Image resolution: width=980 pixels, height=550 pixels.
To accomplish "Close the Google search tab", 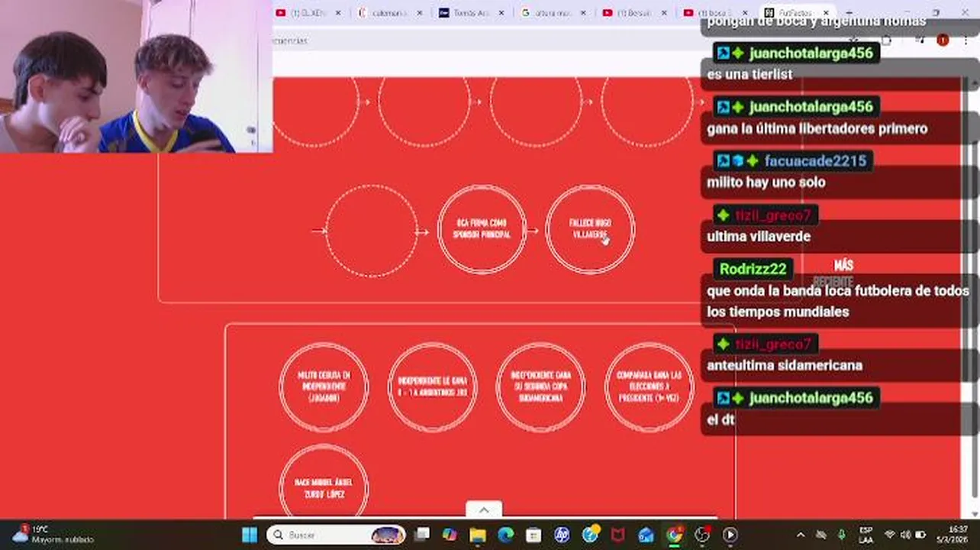I will [582, 12].
